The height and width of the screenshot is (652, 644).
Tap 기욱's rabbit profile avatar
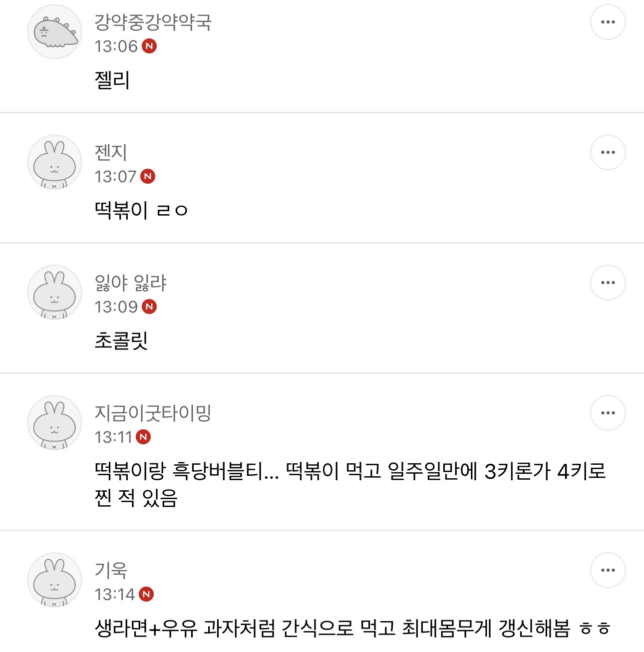click(54, 580)
